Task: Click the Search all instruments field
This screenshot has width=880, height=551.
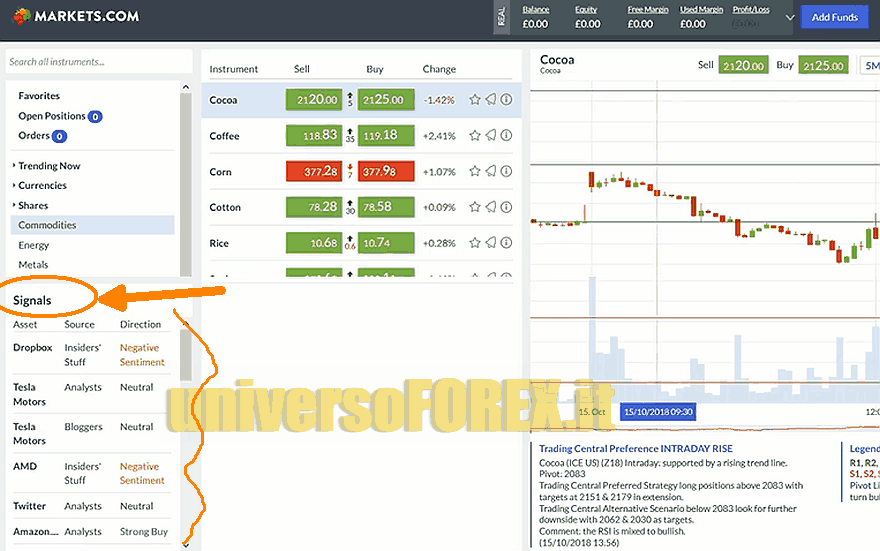Action: (x=90, y=62)
